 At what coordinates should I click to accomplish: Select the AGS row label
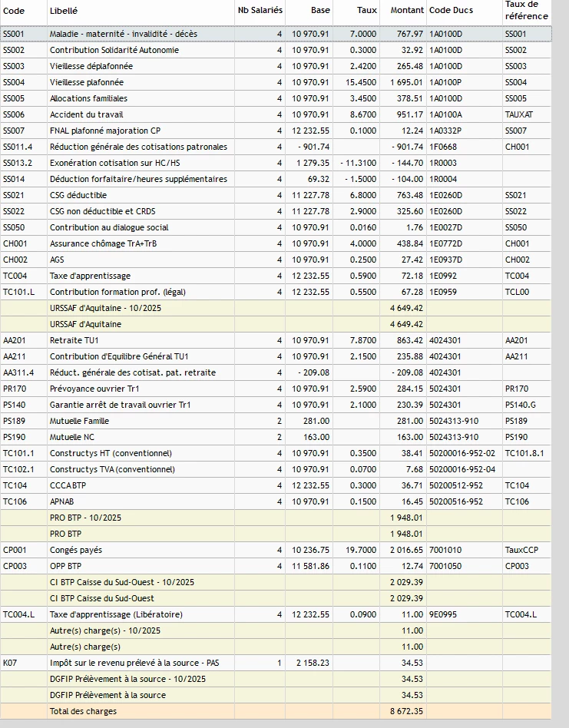tap(57, 260)
